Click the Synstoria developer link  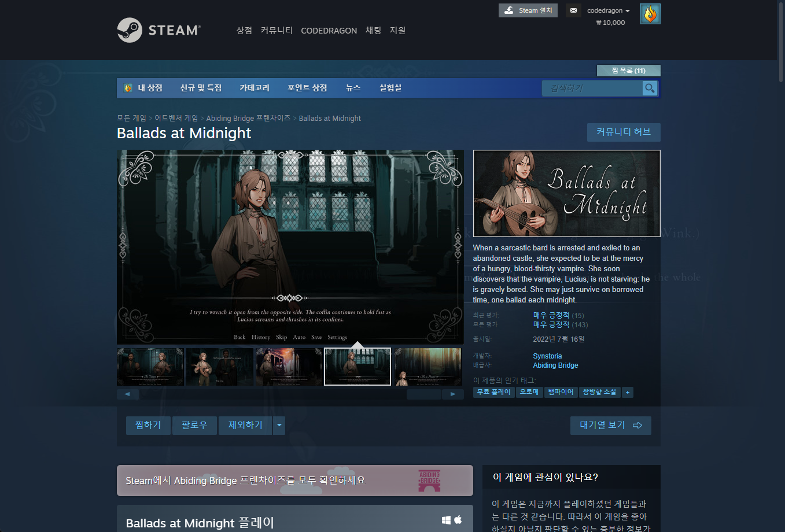tap(547, 356)
